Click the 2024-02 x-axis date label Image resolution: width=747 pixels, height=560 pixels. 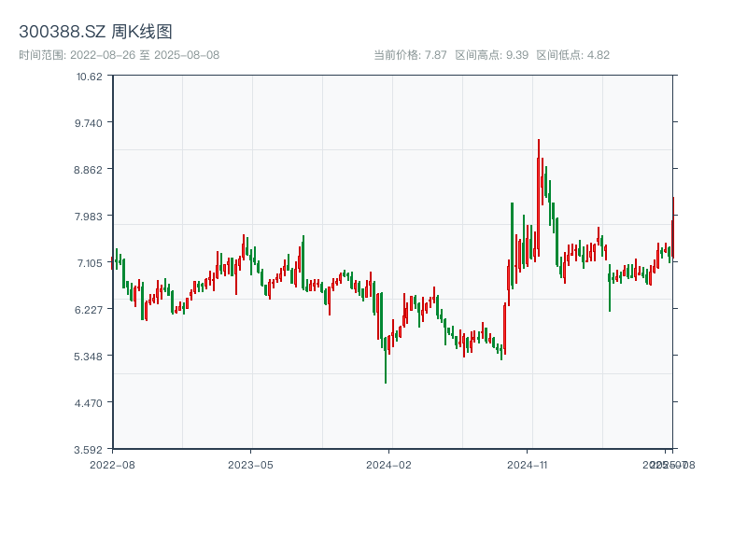point(389,464)
